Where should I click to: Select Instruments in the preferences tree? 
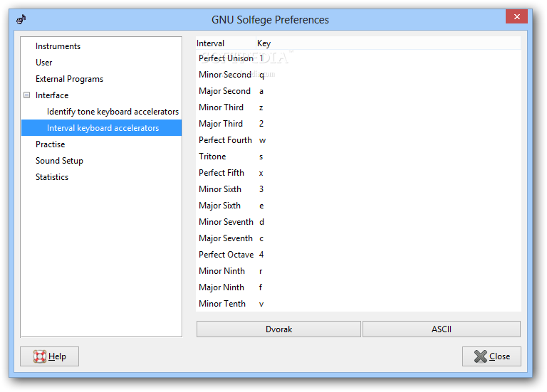click(58, 46)
